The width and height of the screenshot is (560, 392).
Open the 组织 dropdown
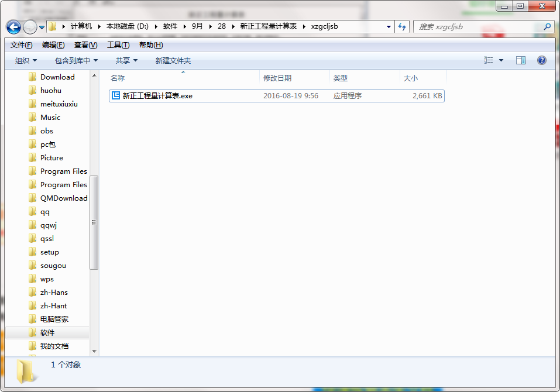click(26, 61)
